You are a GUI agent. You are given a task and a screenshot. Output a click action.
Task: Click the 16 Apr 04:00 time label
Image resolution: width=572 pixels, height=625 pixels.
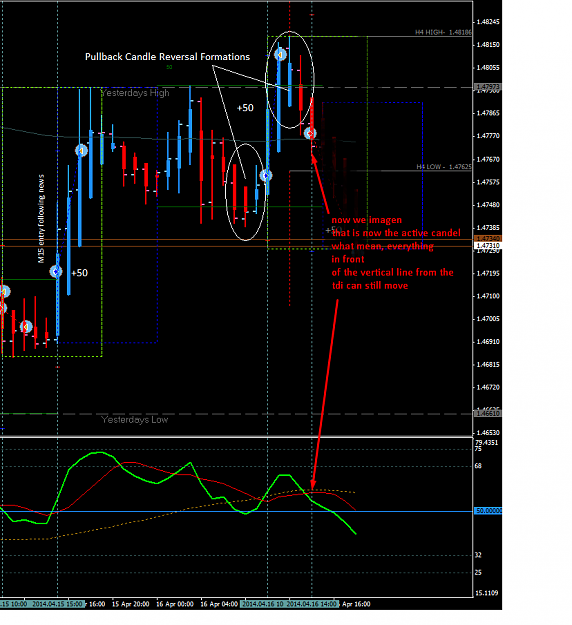point(219,604)
